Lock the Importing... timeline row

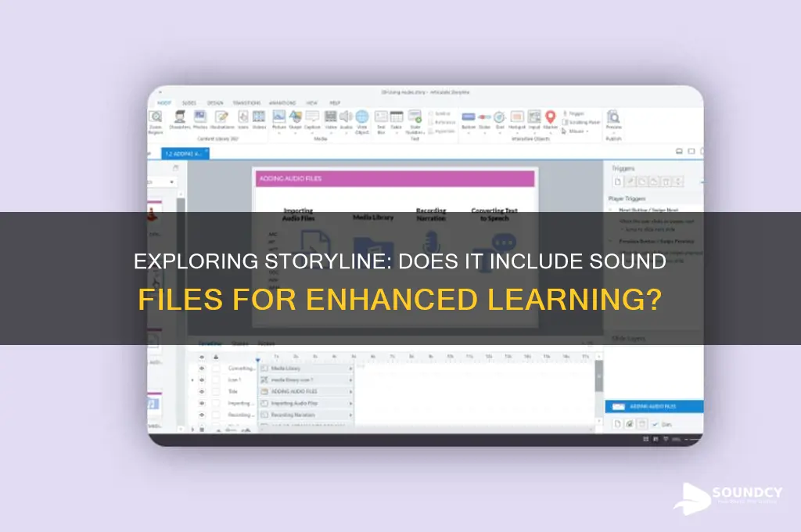(x=216, y=403)
